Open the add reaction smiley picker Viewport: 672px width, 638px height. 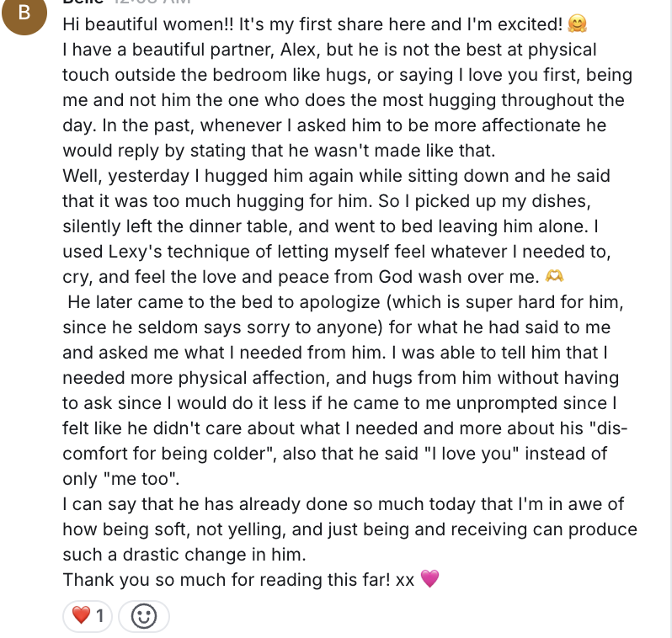143,616
